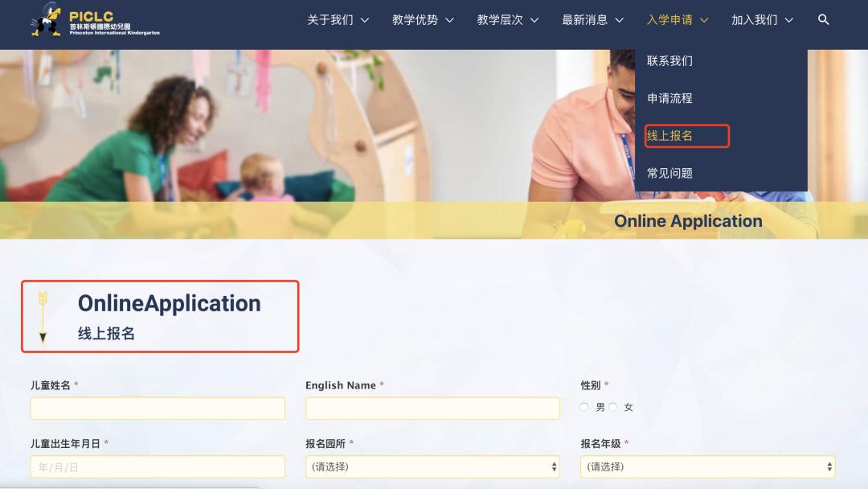
Task: Click the yellow arrow icon beside OnlineApplication
Action: [x=42, y=315]
